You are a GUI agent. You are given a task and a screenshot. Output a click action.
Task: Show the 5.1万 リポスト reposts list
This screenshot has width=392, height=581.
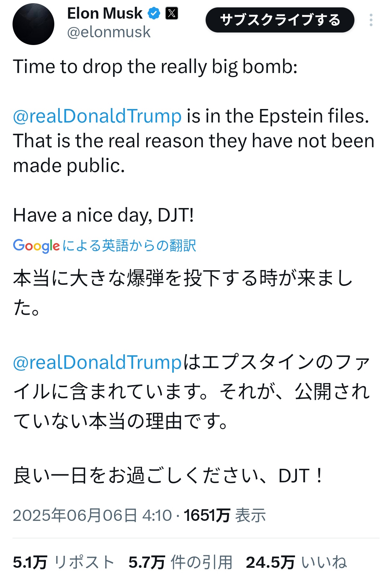pos(64,562)
